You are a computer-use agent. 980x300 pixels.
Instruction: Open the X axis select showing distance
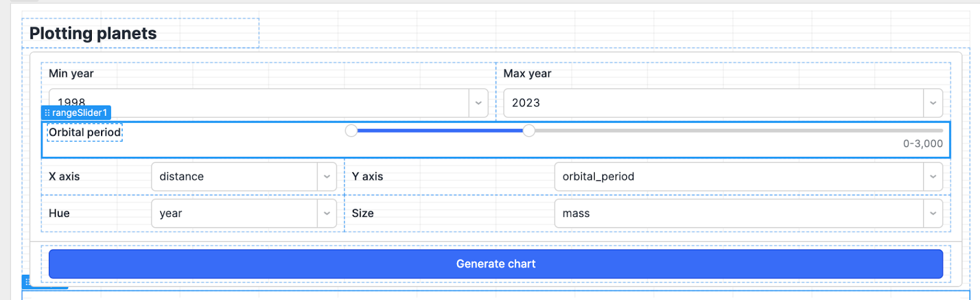(233, 177)
